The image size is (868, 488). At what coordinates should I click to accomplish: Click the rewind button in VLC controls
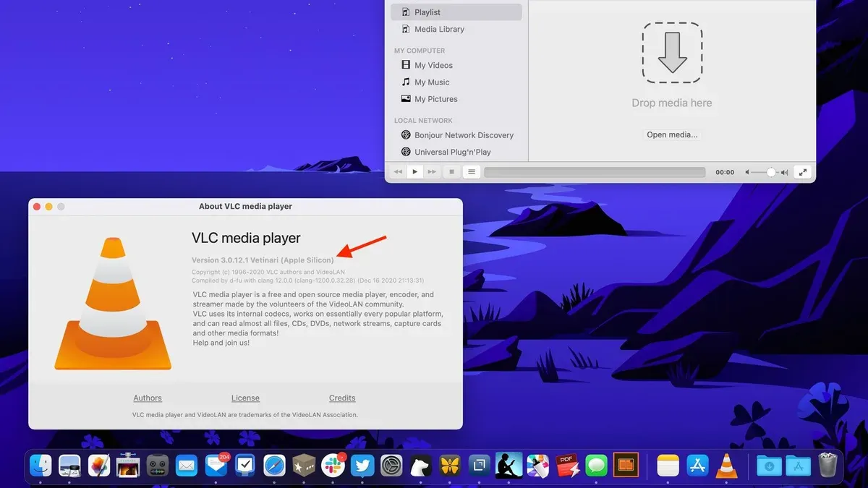[x=397, y=172]
